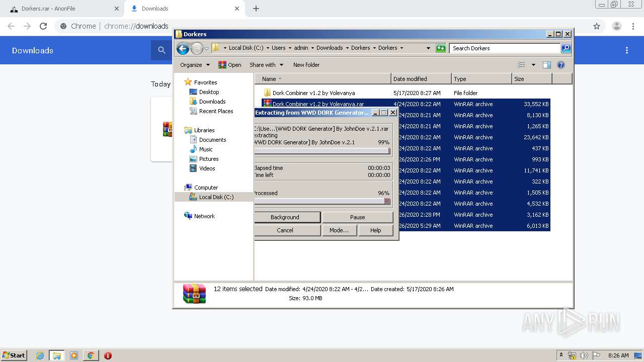
Task: Switch to the Downloads Chrome tab
Action: (x=184, y=9)
